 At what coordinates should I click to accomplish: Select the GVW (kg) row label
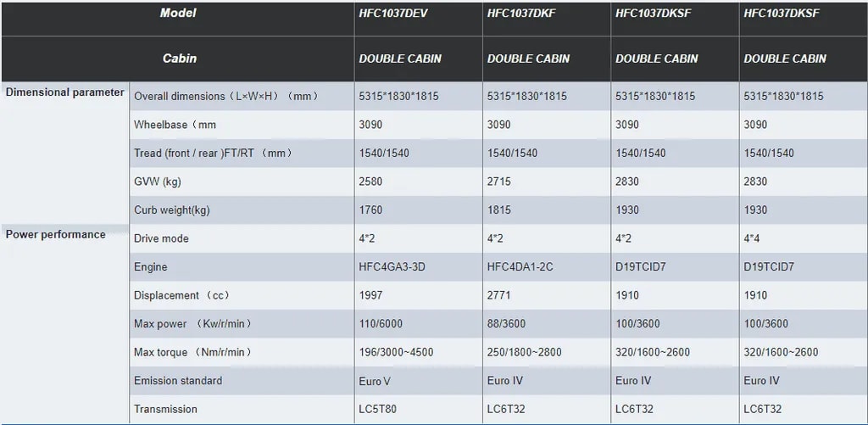tap(158, 182)
